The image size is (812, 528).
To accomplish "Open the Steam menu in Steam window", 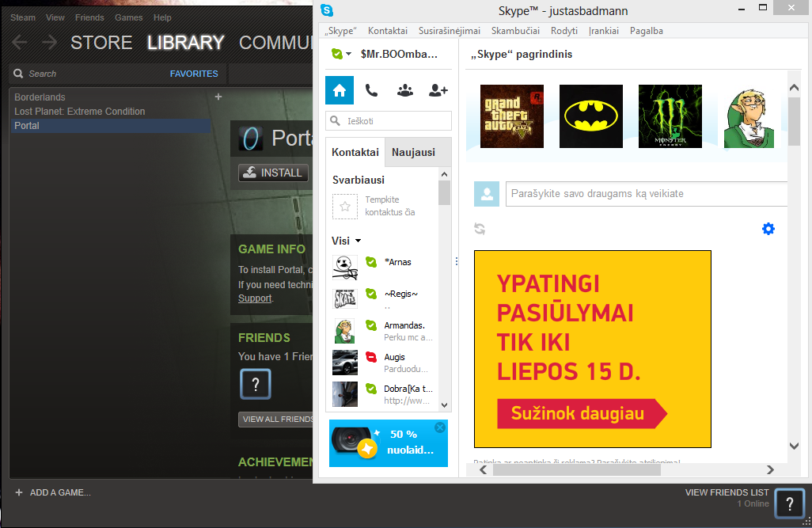I will (x=23, y=17).
